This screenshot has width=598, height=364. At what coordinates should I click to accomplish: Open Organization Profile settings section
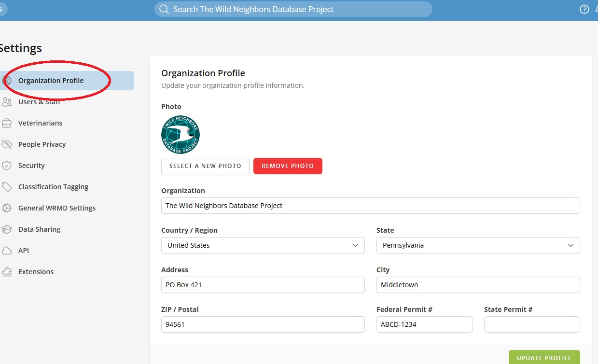(x=67, y=81)
